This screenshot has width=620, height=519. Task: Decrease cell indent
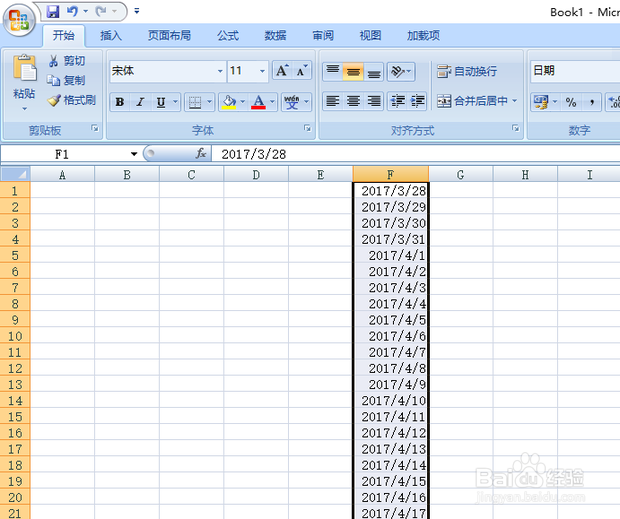click(x=397, y=102)
